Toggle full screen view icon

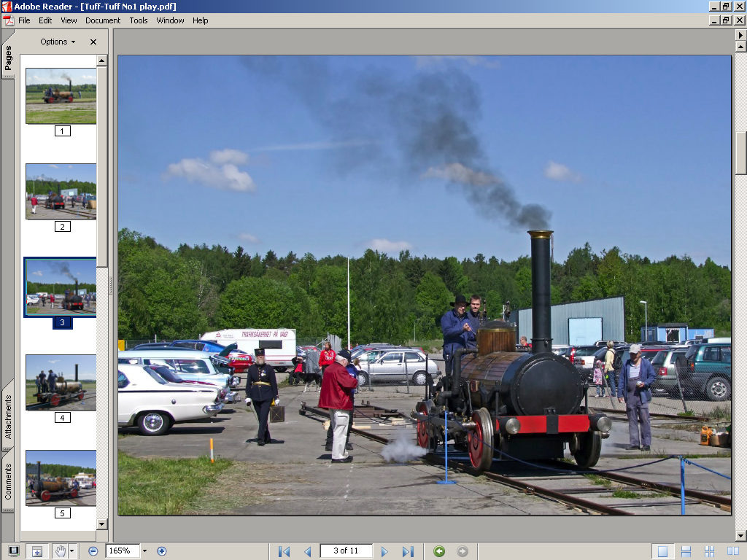click(13, 551)
